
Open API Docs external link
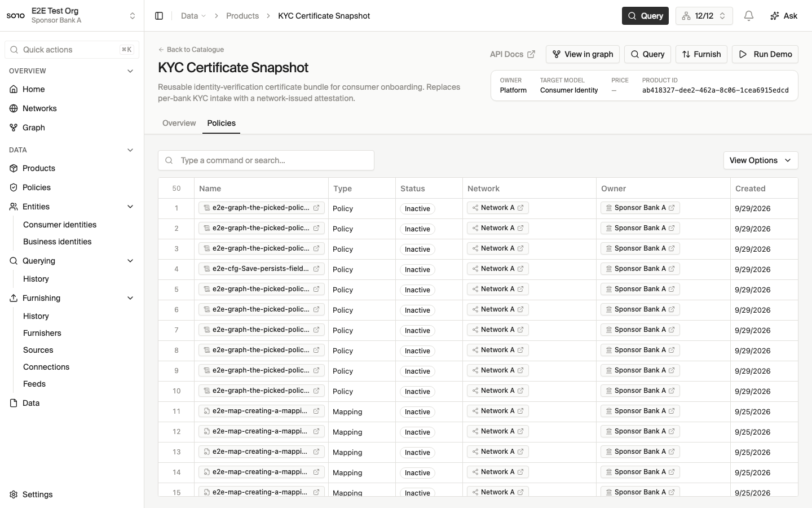(513, 54)
